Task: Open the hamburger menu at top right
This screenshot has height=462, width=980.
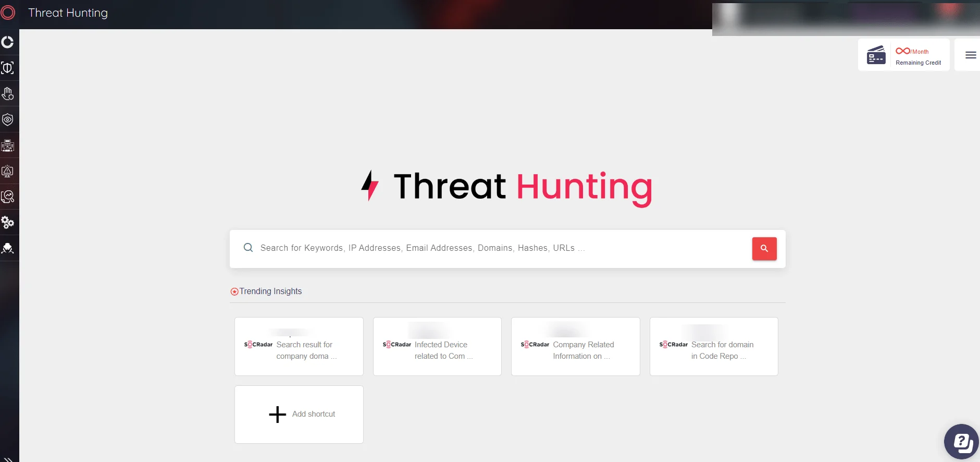Action: pyautogui.click(x=971, y=55)
